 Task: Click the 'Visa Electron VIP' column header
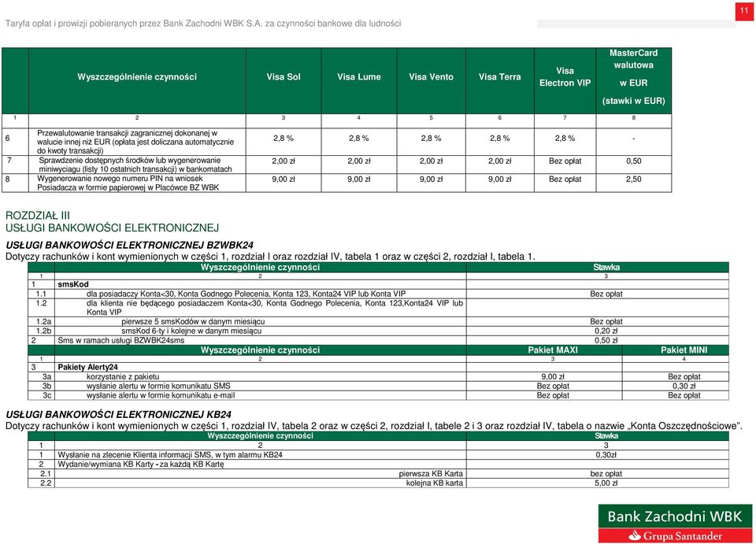pyautogui.click(x=565, y=76)
